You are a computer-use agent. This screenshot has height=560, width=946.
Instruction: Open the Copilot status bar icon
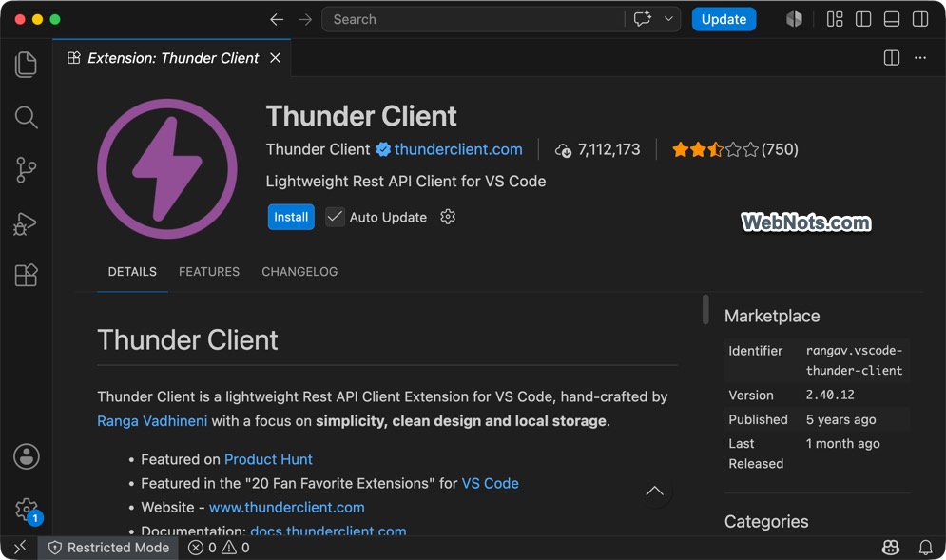tap(891, 548)
